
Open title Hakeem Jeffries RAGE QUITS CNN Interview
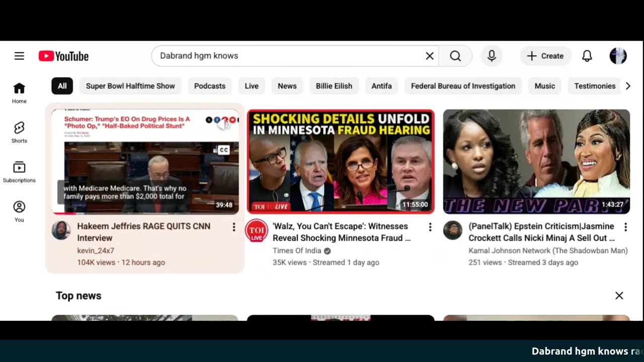144,232
